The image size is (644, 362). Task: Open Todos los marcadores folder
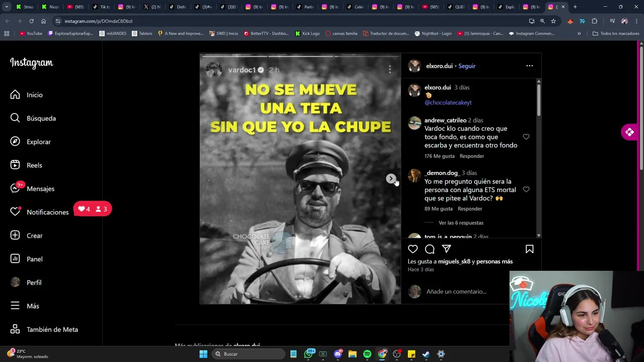click(616, 34)
